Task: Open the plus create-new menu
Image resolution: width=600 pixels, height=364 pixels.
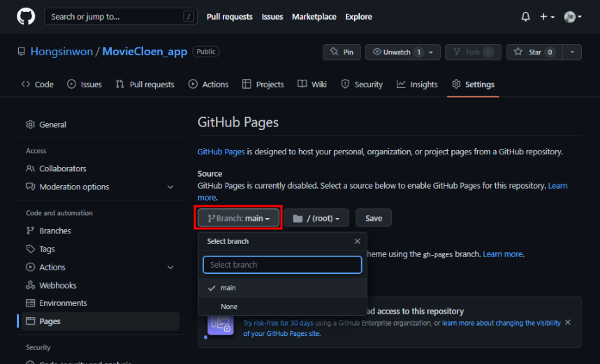Action: (547, 17)
